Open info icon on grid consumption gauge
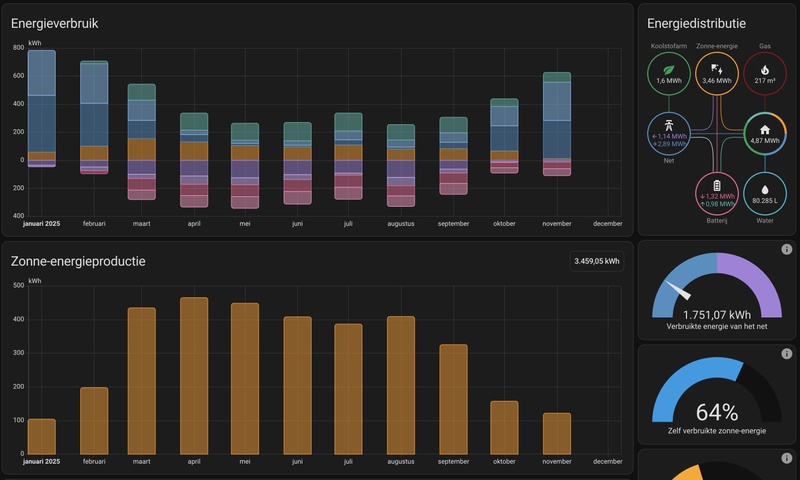This screenshot has height=480, width=800. click(786, 249)
